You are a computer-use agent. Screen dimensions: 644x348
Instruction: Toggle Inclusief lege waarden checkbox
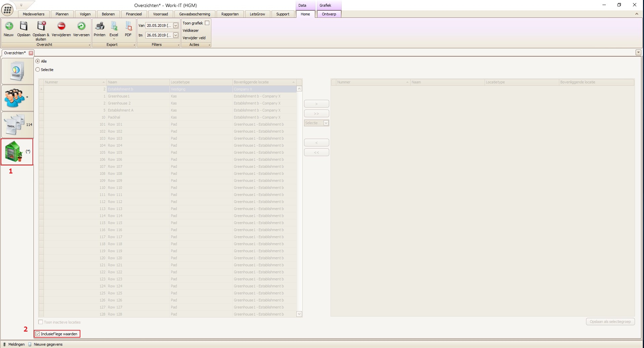(38, 334)
